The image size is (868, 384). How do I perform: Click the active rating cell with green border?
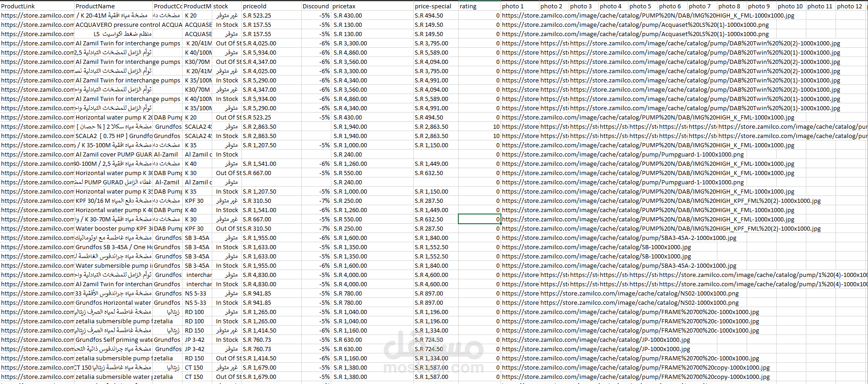(480, 219)
